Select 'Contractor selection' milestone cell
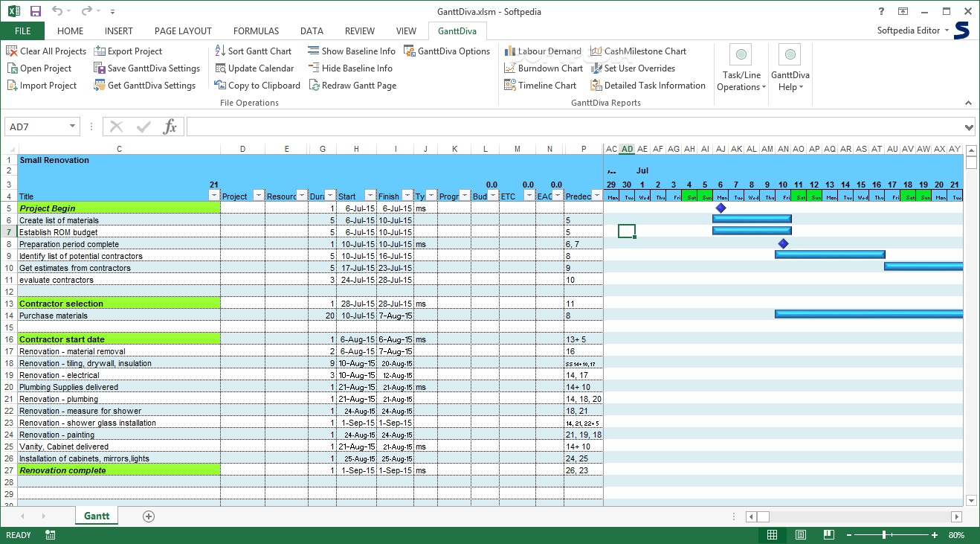This screenshot has height=544, width=980. click(119, 304)
